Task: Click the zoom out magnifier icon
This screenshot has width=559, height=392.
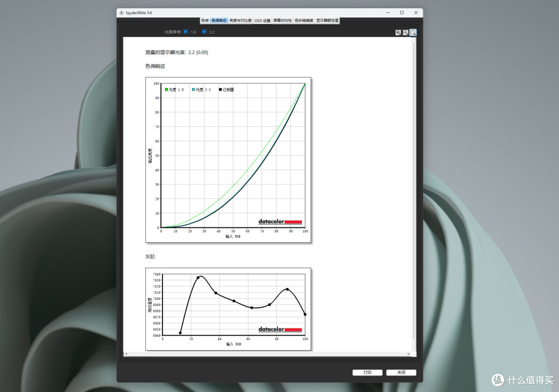Action: click(x=406, y=33)
